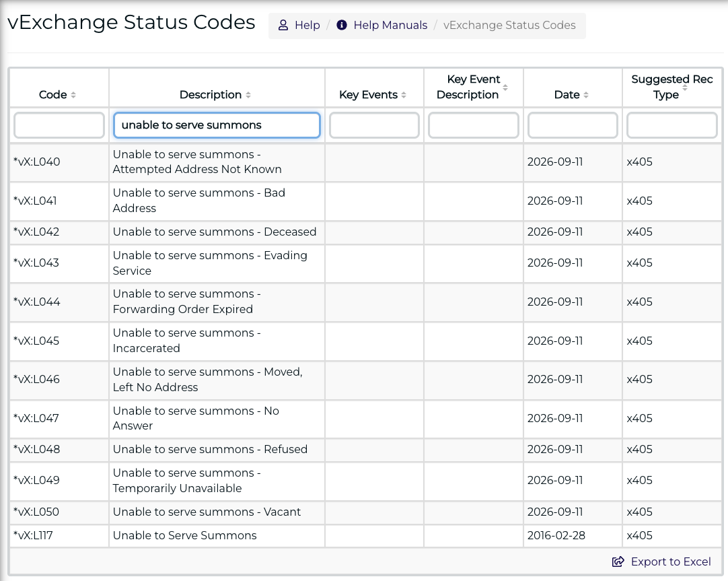Click date 2026-09-11 in L040 row
728x581 pixels.
coord(555,162)
